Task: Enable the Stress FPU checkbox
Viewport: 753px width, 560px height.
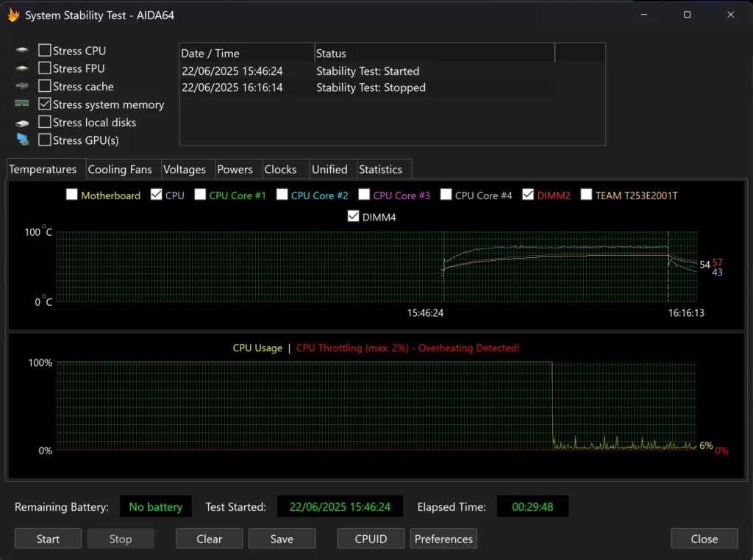Action: pyautogui.click(x=45, y=68)
